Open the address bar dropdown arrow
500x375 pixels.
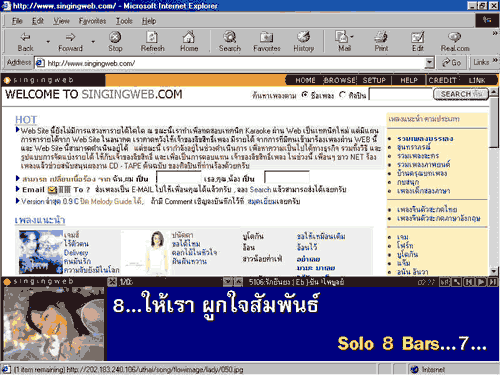click(x=430, y=63)
